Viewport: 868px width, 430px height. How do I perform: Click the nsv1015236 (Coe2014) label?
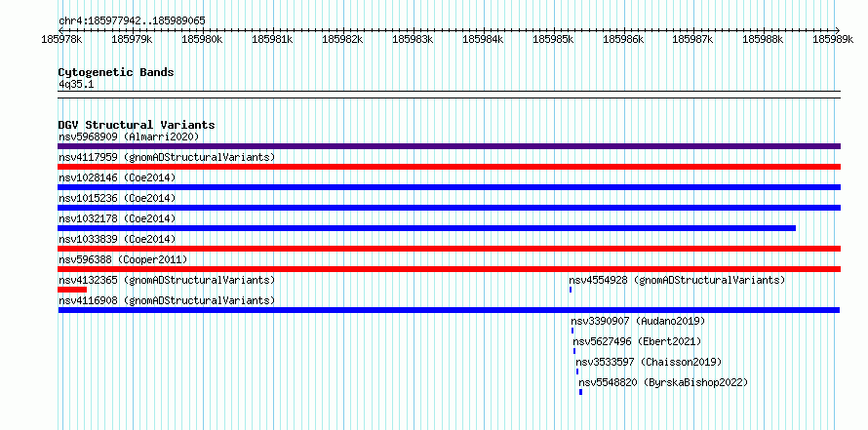pos(117,198)
